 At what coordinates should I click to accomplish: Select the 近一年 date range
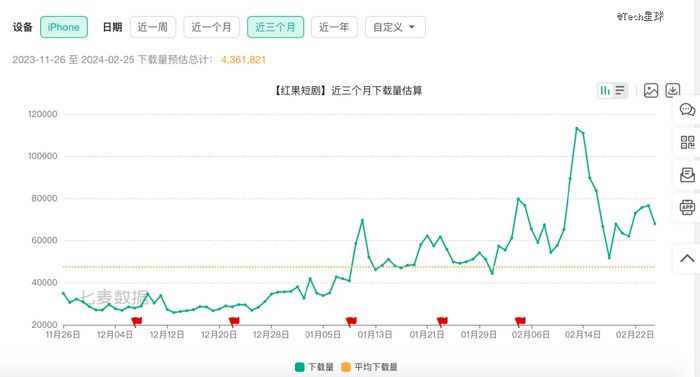334,27
